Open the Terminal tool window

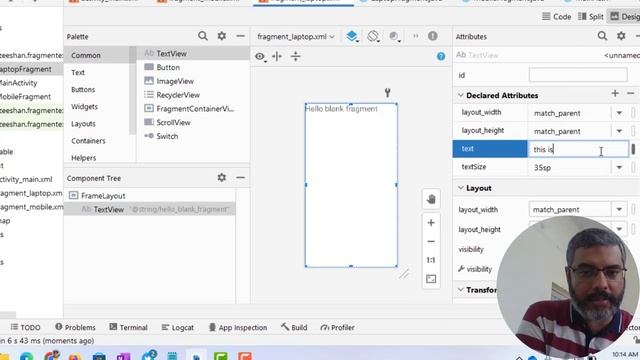[x=128, y=327]
